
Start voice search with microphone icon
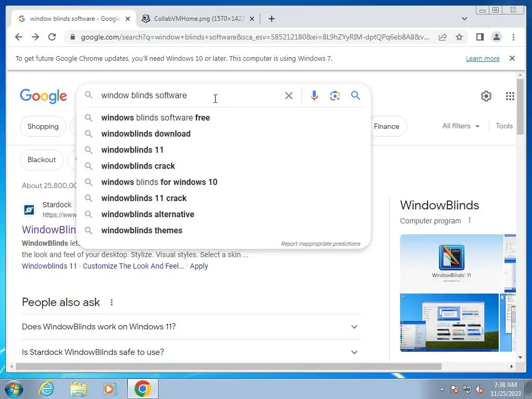pos(314,96)
